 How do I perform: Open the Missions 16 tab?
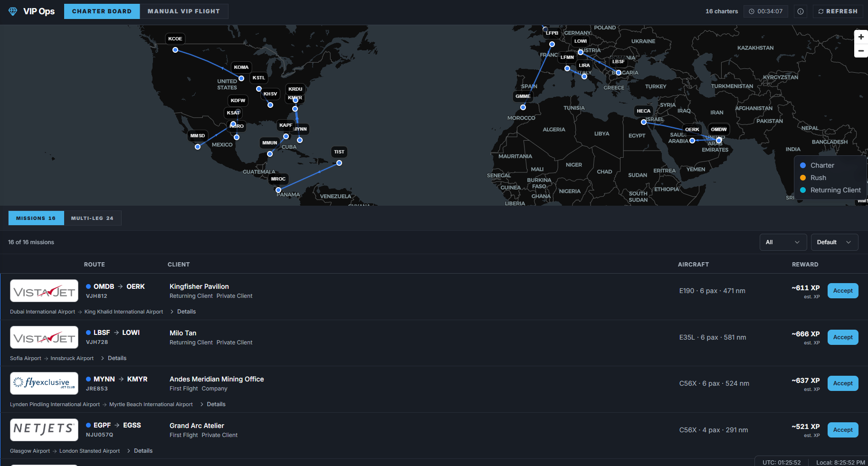36,218
